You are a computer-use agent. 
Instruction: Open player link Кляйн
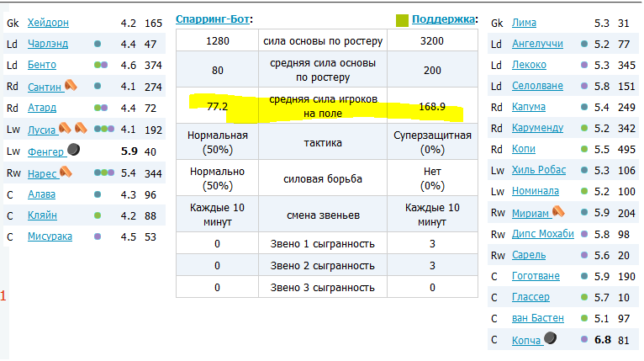(x=42, y=215)
